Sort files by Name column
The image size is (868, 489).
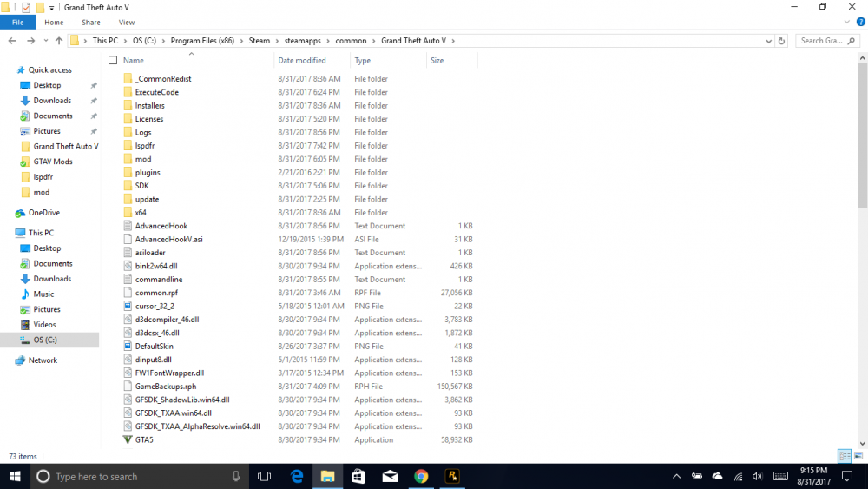(134, 60)
